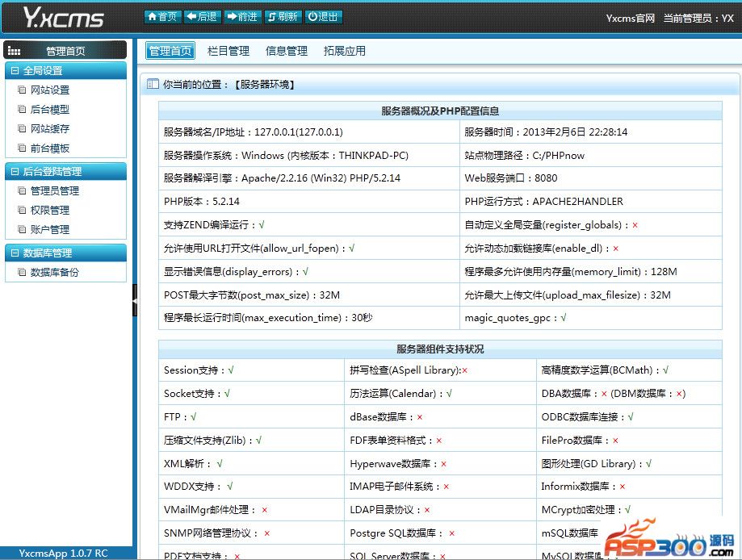Viewport: 742px width, 560px height.
Task: Click the grid icon beside 管理首页
Action: (x=14, y=51)
